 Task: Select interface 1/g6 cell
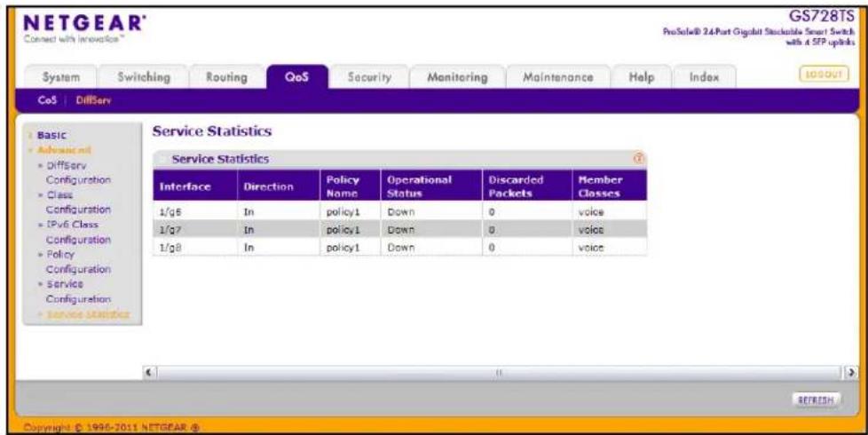195,211
